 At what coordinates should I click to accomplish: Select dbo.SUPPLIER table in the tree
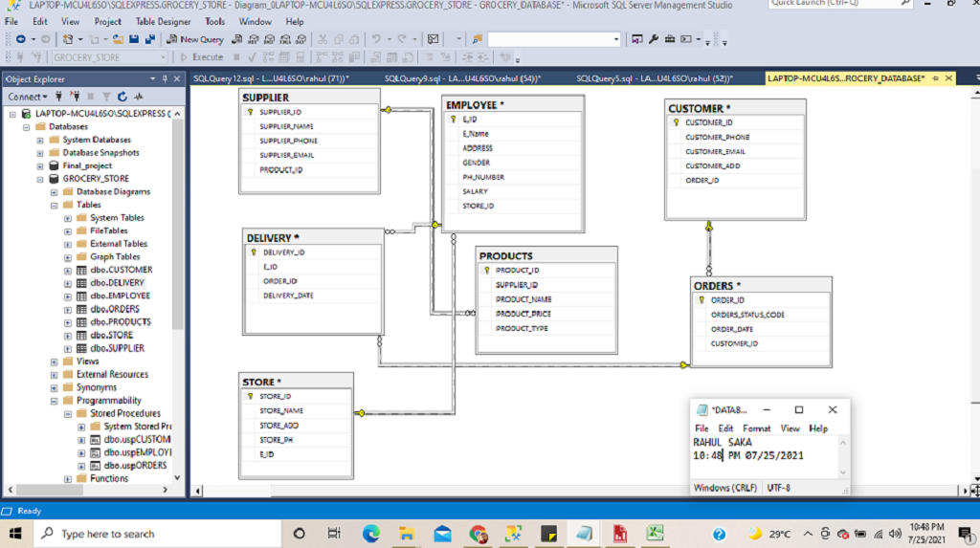click(x=117, y=349)
